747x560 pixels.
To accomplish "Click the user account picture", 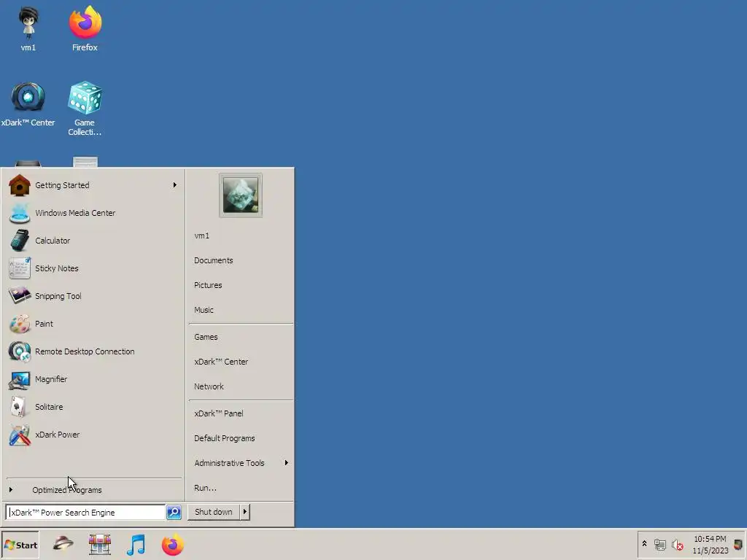I will (241, 195).
